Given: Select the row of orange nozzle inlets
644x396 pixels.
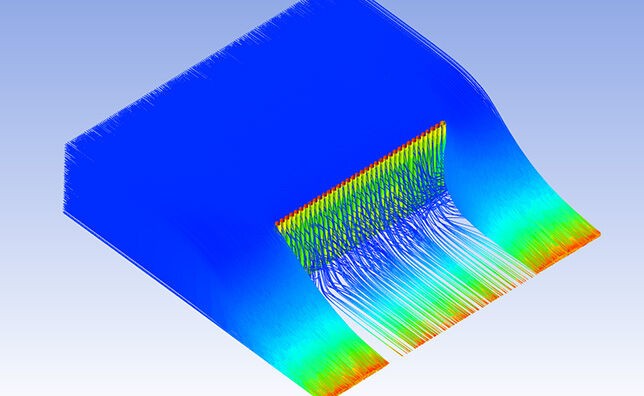Looking at the screenshot, I should click(x=360, y=173).
